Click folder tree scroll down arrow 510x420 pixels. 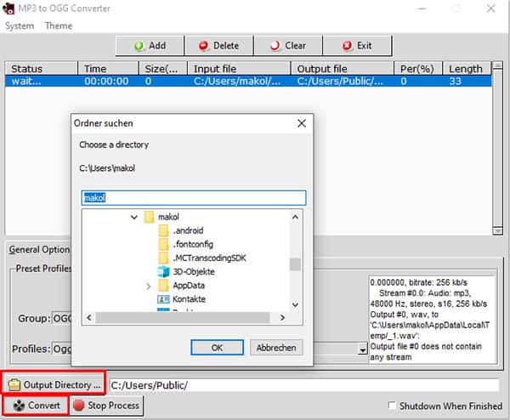(x=295, y=305)
